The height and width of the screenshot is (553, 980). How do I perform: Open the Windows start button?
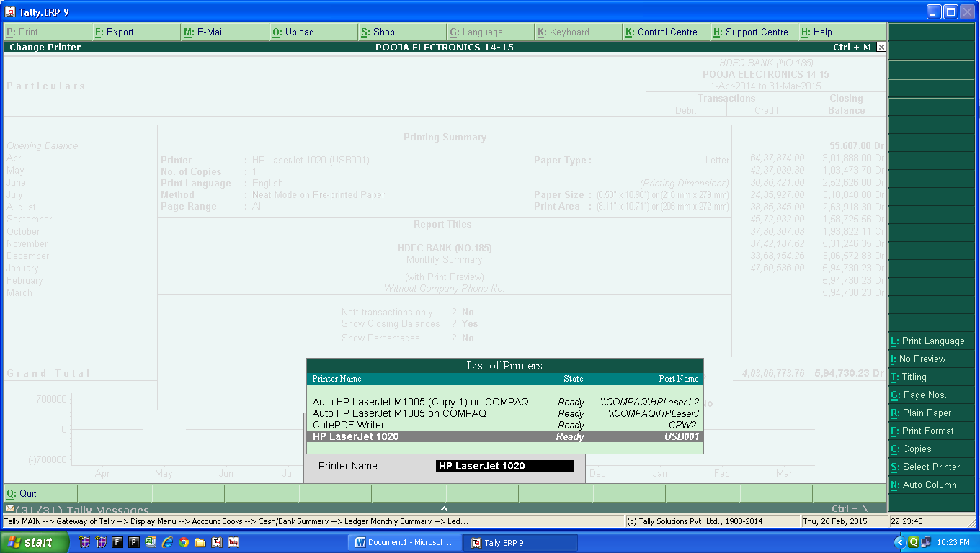point(35,542)
